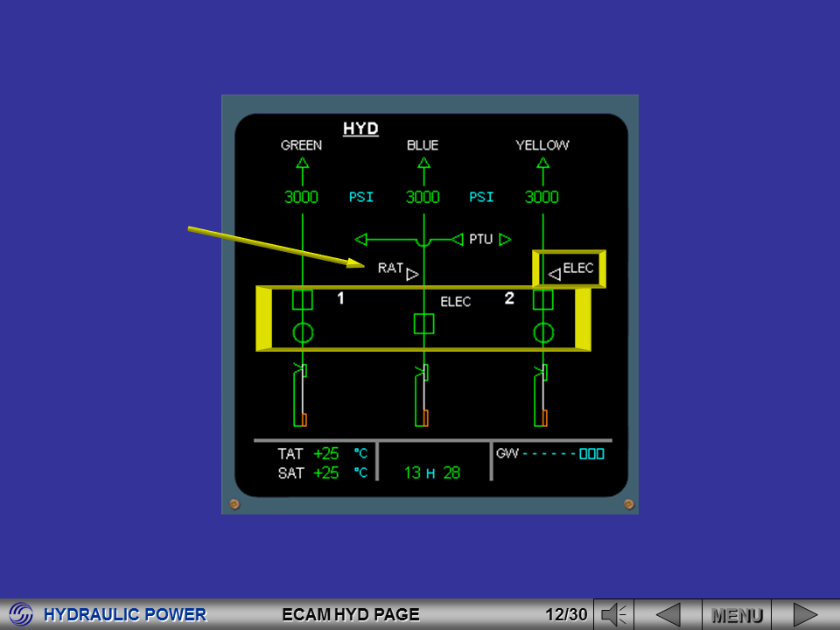Click the speaker audio icon
840x630 pixels.
pyautogui.click(x=615, y=614)
